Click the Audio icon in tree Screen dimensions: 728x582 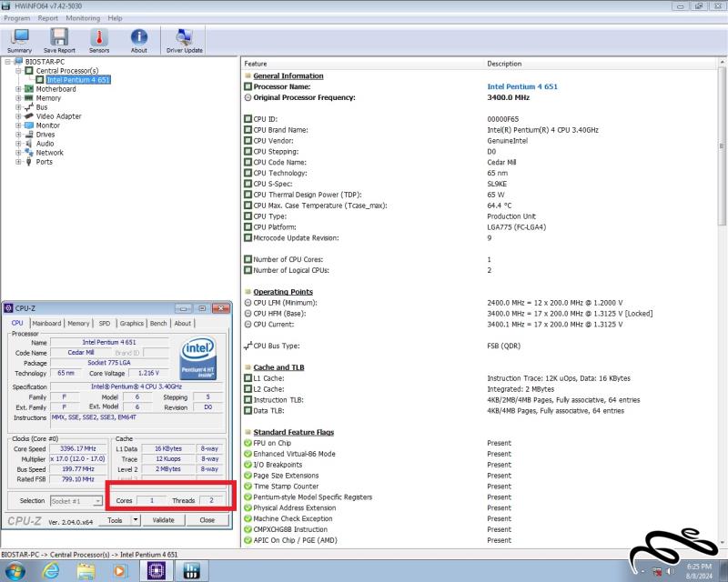click(x=29, y=144)
